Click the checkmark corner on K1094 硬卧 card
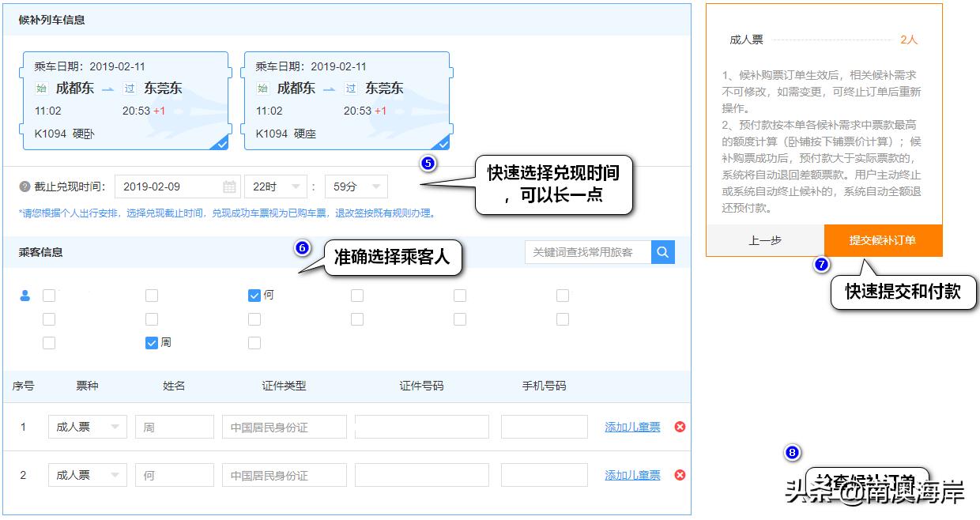 point(220,143)
